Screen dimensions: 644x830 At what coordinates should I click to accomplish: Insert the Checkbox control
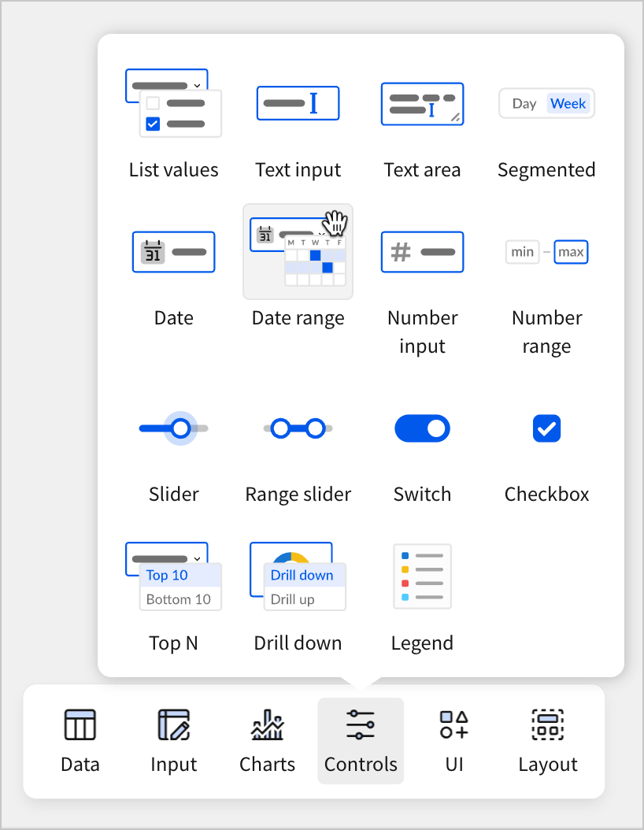(546, 429)
